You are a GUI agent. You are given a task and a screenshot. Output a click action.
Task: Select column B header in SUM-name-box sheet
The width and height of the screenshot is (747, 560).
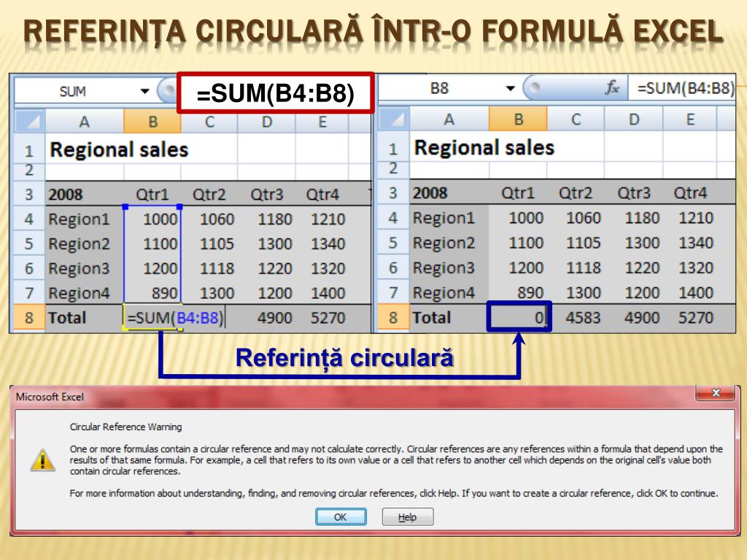(152, 122)
